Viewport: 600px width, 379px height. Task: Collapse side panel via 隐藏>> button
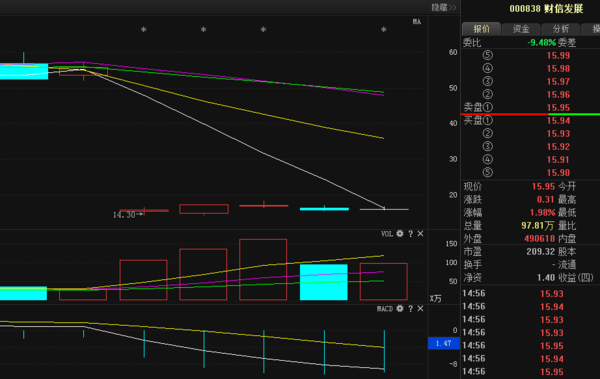tap(444, 7)
